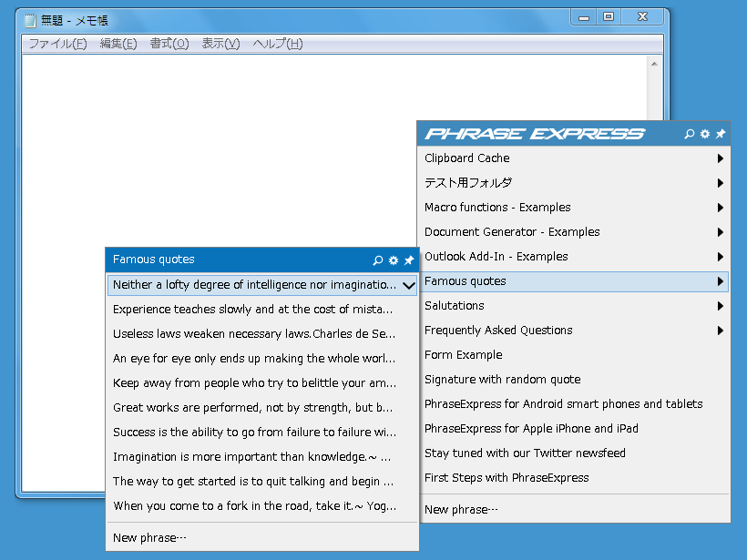Select Salutations menu entry
Screen dimensions: 747x560
574,306
